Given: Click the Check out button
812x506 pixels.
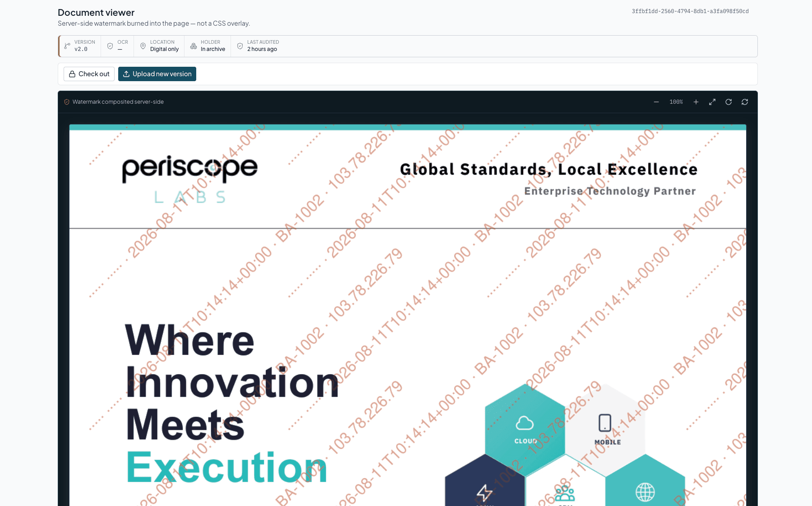Looking at the screenshot, I should pos(89,74).
